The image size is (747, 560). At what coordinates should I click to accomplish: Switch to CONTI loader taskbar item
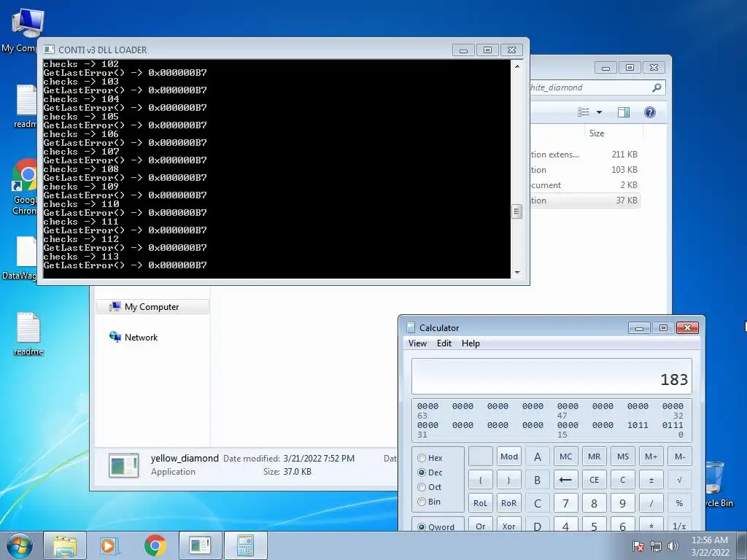click(200, 545)
